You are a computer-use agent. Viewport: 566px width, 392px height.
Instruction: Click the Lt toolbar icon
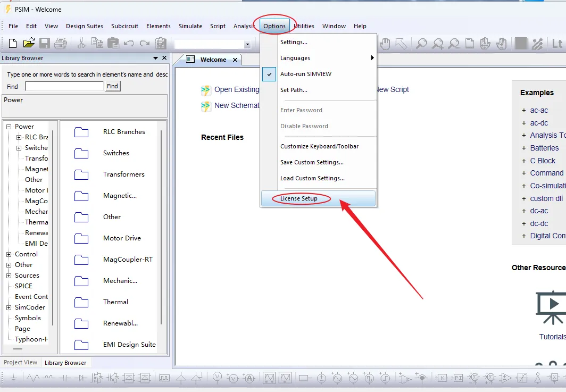point(557,44)
